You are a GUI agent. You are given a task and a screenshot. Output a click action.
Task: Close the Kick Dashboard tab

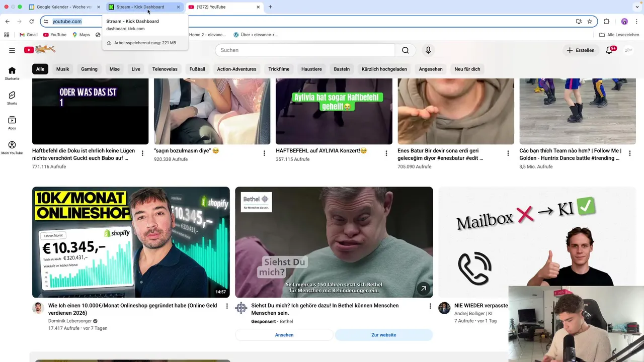coord(178,7)
